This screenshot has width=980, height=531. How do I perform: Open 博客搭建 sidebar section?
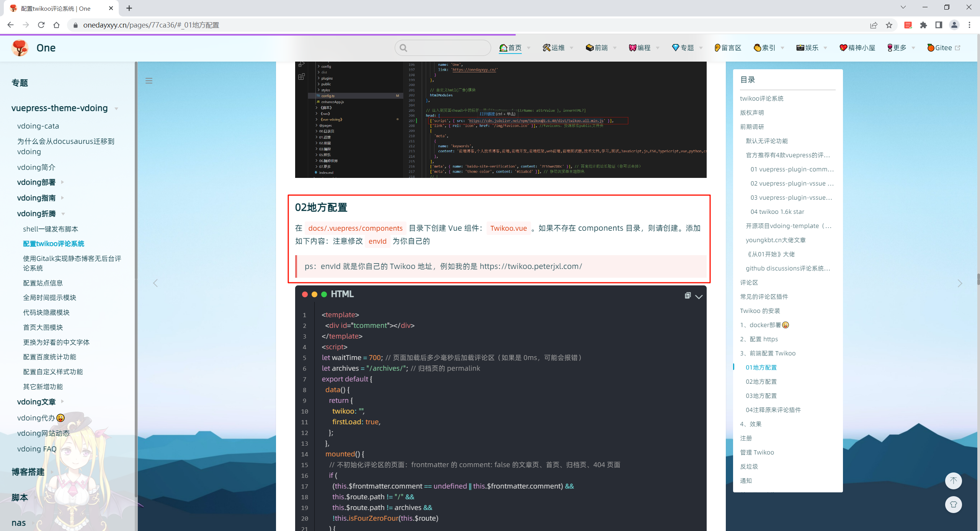pos(28,472)
